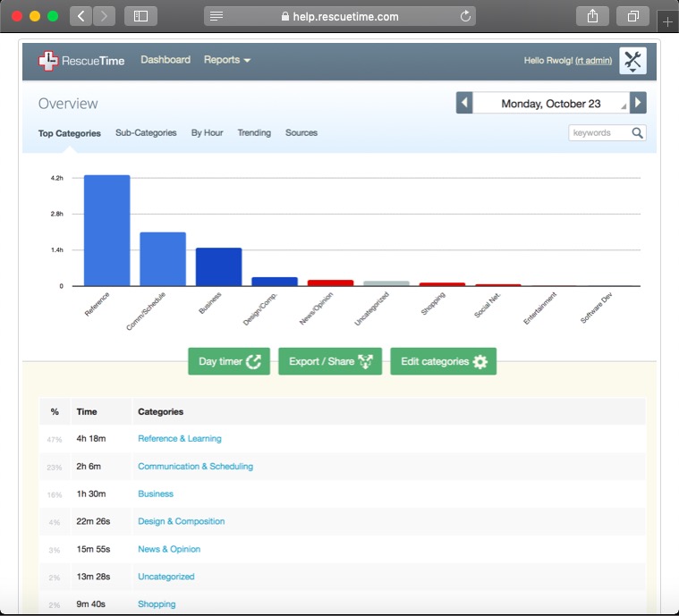
Task: Click the Day timer button
Action: click(229, 361)
